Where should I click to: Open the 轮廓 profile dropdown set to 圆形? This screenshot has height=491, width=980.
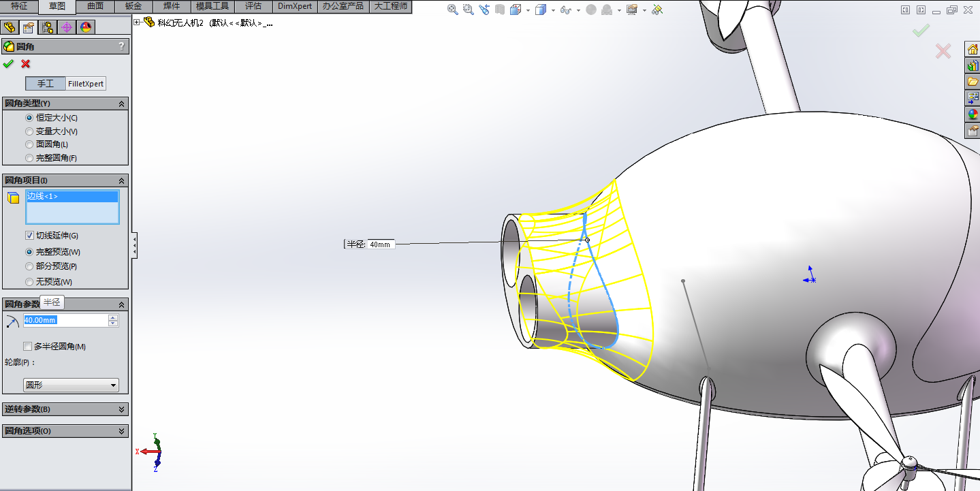pos(71,385)
